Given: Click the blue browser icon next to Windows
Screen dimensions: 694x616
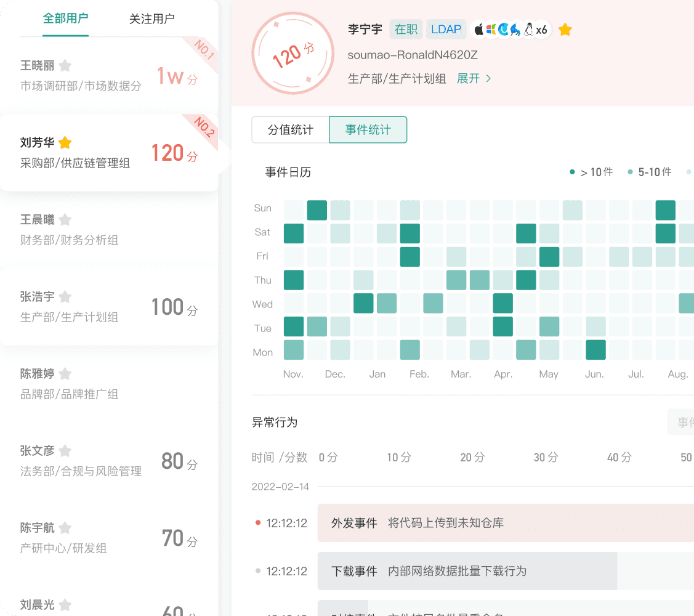Looking at the screenshot, I should (x=503, y=29).
